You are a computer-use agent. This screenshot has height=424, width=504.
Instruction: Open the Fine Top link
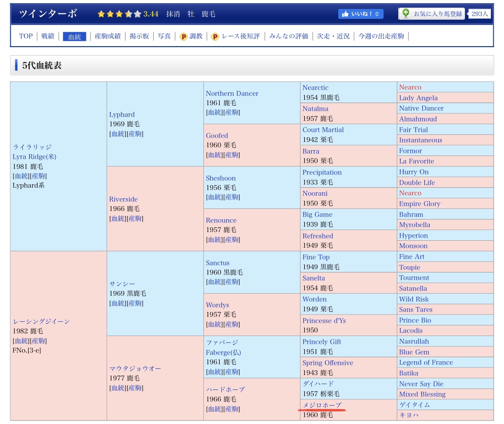tap(316, 257)
